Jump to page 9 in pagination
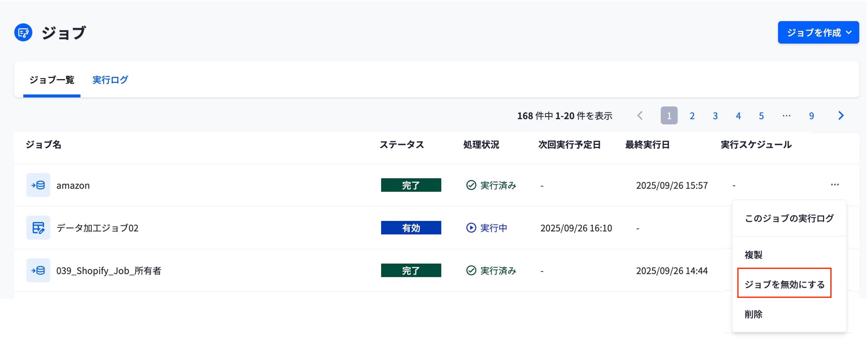 click(811, 116)
